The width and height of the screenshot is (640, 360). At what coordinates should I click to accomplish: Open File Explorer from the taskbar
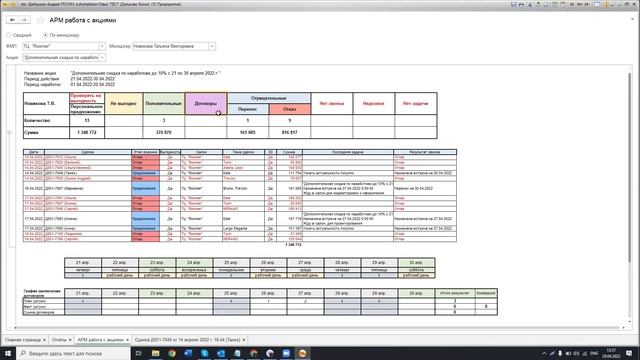click(x=156, y=353)
